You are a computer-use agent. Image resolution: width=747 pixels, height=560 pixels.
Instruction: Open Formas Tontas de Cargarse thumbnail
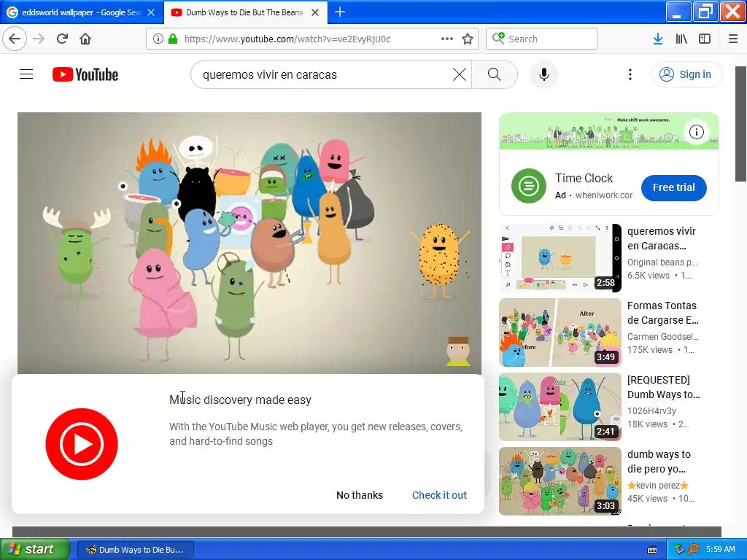560,332
